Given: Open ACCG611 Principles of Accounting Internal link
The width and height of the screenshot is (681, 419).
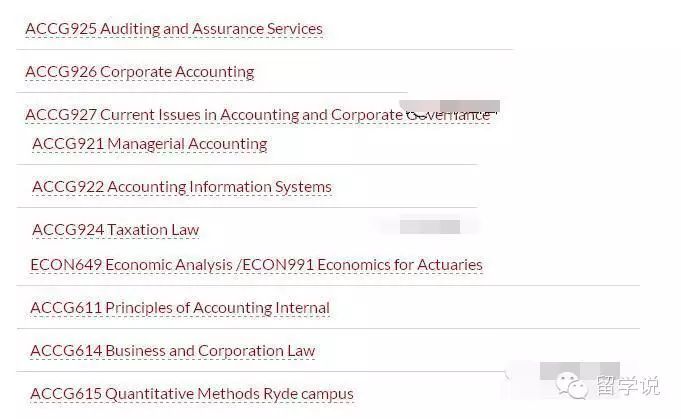Looking at the screenshot, I should click(180, 308).
